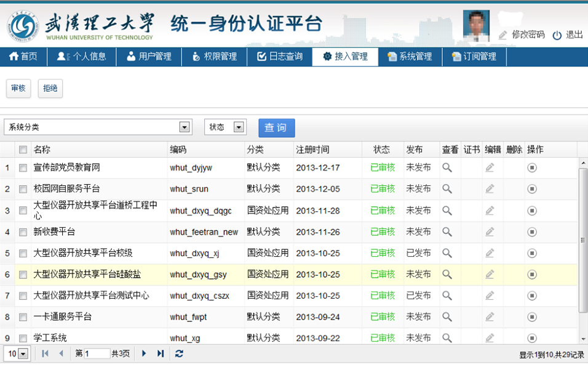Open the page size dropdown showing 10
Viewport: 588px width, 375px height.
23,353
